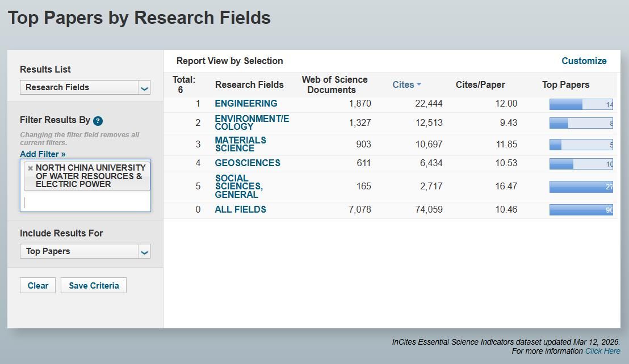Open the GEOSCIENCES research field
Screen dimensions: 629x364
click(247, 163)
